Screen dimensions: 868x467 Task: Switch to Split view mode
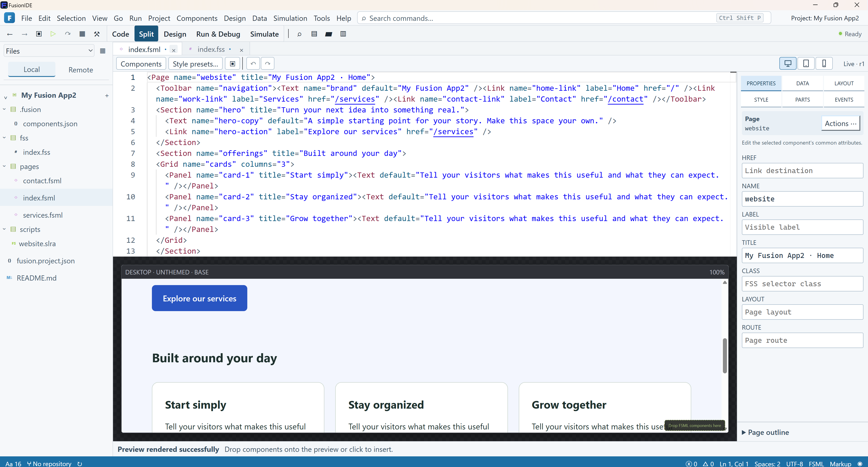click(146, 34)
